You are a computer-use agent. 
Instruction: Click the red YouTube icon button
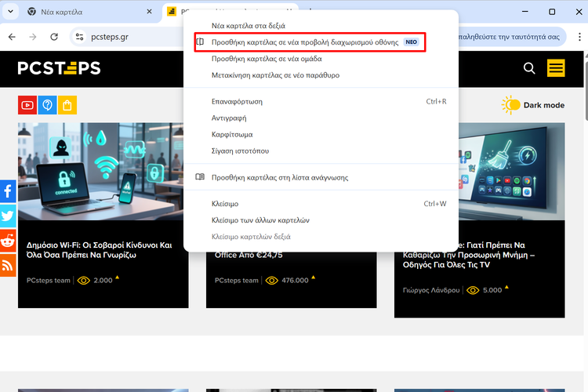(27, 105)
